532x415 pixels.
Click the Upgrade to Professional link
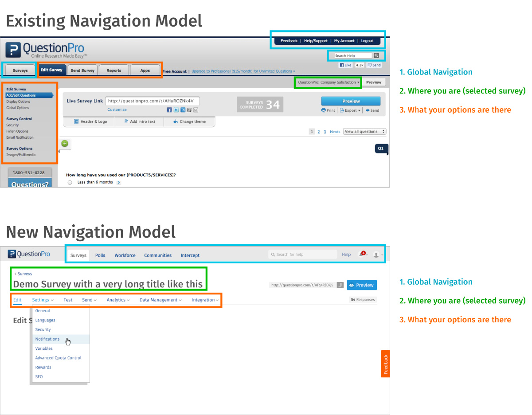(243, 71)
